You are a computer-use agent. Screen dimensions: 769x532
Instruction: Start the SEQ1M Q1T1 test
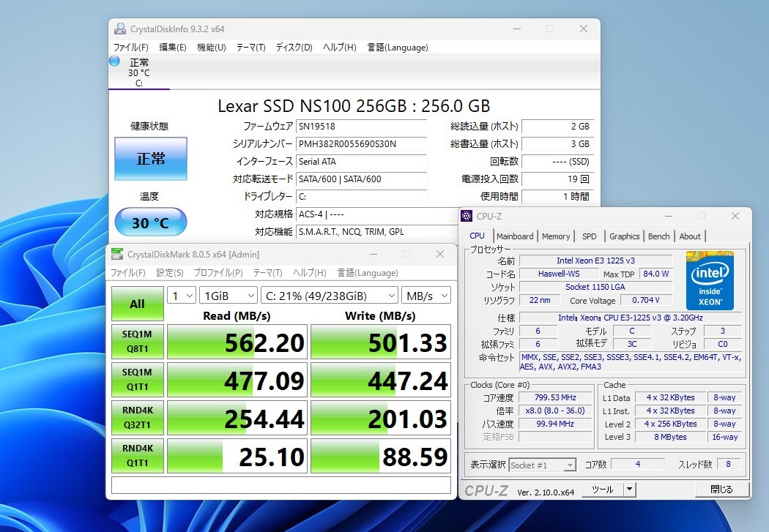tap(138, 380)
